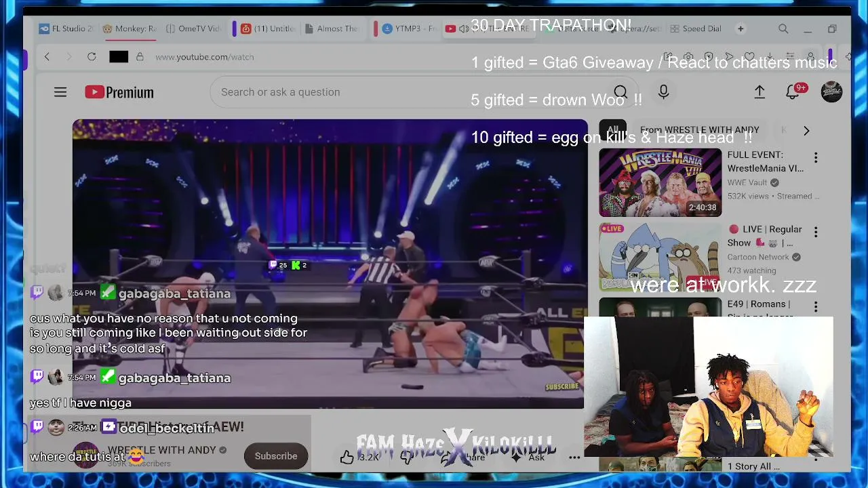This screenshot has height=488, width=868.
Task: Open the WRESTLE WITH ANDY channel name link
Action: tap(161, 450)
